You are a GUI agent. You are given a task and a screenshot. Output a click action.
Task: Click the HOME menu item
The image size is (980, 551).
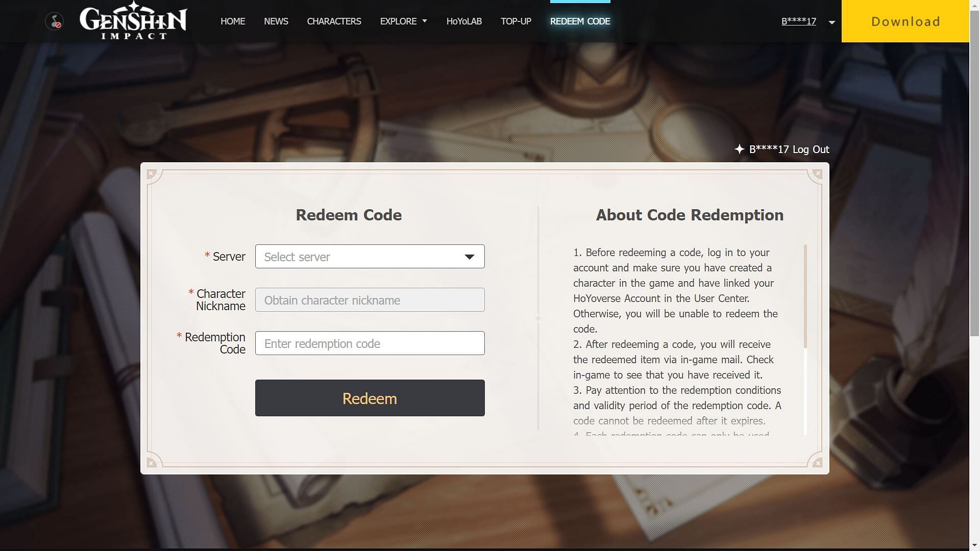233,21
